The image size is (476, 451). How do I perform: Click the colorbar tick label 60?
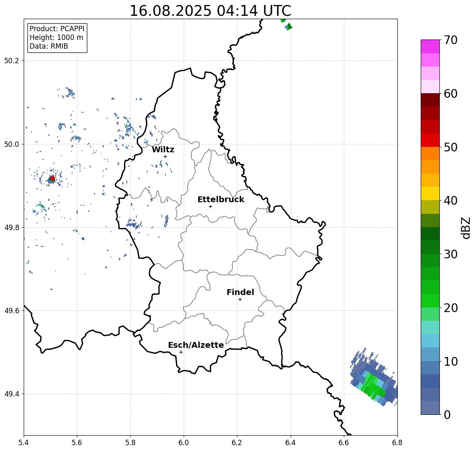pyautogui.click(x=451, y=94)
